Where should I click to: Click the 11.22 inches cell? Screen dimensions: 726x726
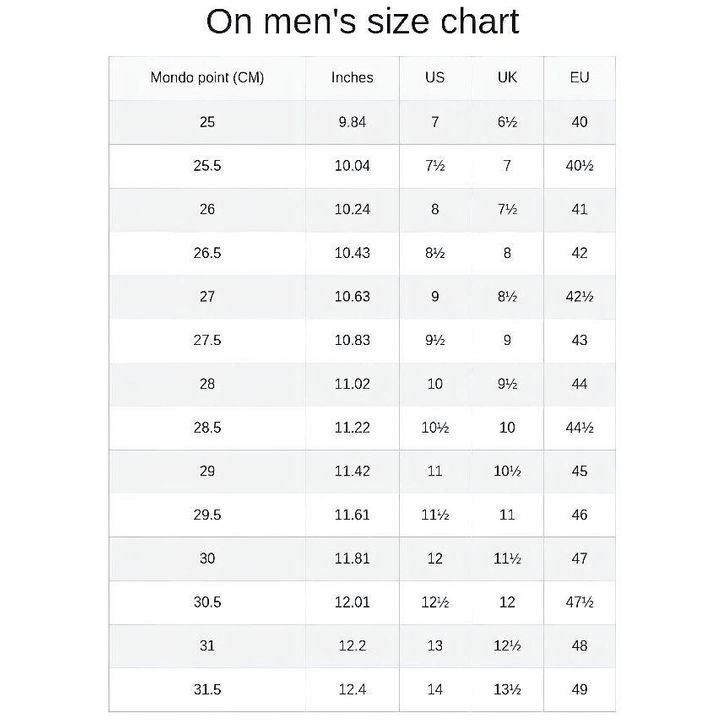click(352, 428)
